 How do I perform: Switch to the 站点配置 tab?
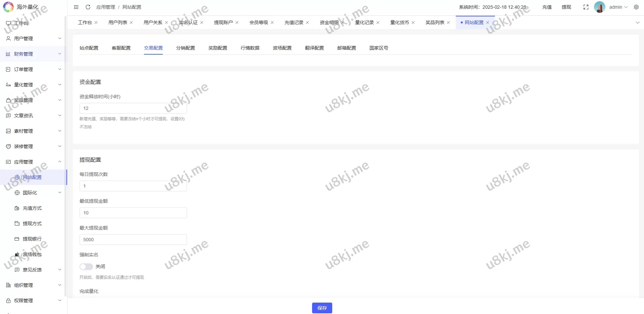(x=89, y=48)
